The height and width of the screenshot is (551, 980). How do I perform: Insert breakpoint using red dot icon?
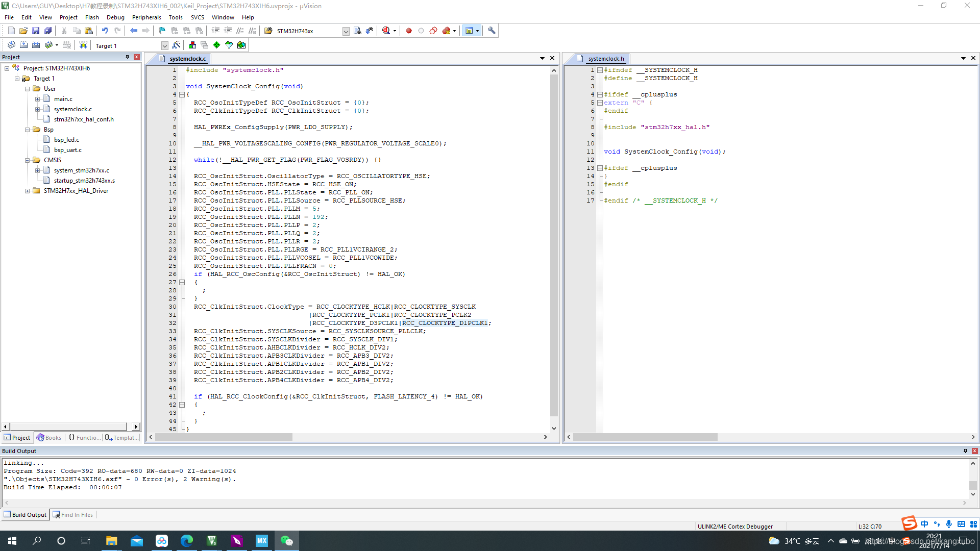(409, 31)
